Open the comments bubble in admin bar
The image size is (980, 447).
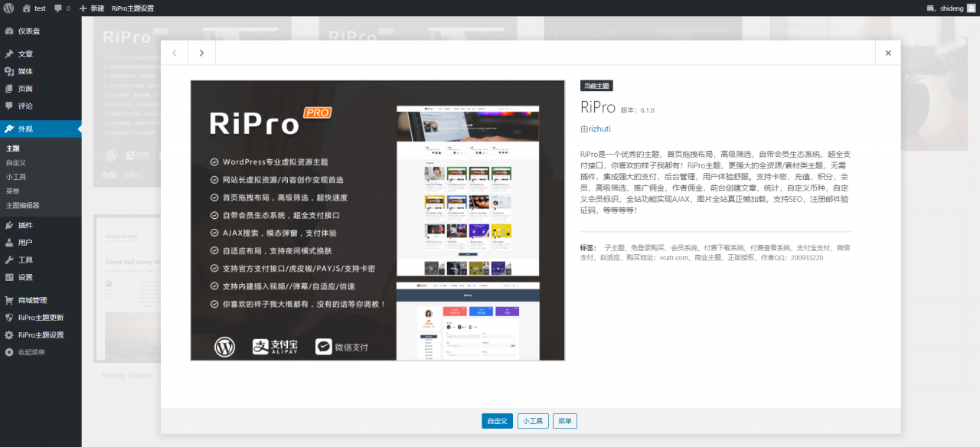[x=62, y=8]
